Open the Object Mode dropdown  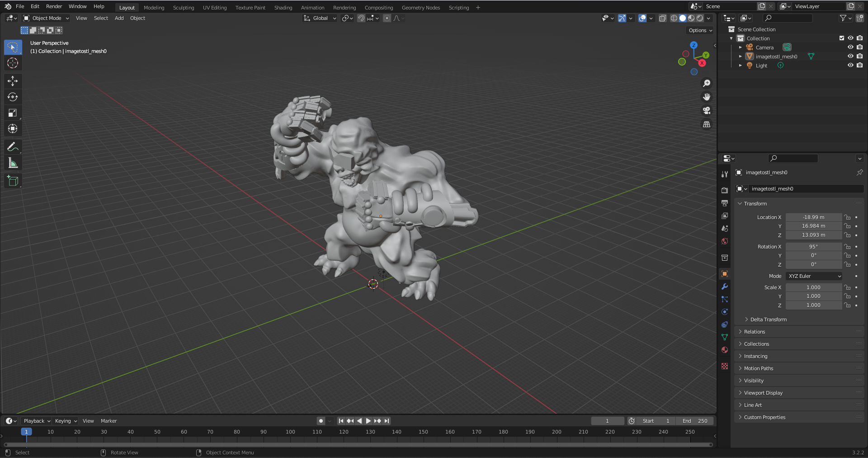45,18
